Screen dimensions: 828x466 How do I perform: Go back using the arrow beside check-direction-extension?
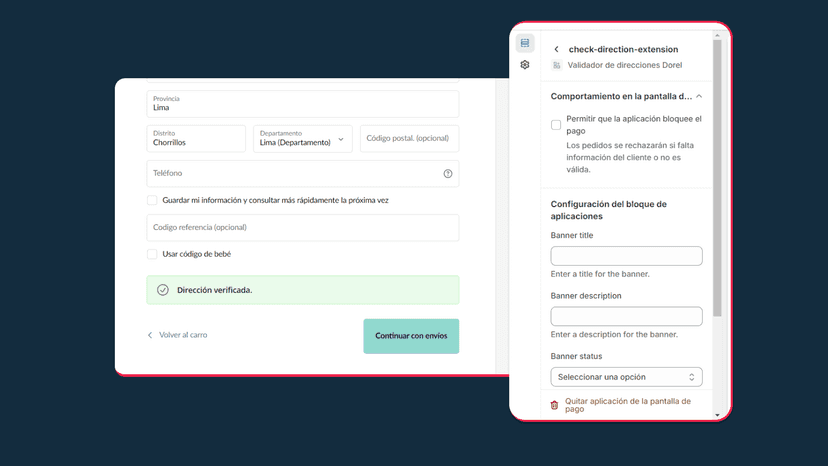click(x=557, y=49)
